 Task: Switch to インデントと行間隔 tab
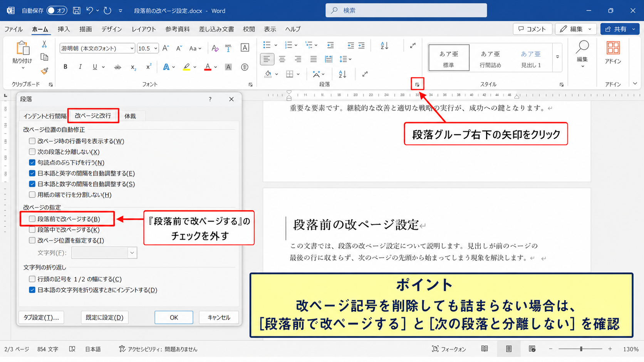(x=45, y=116)
